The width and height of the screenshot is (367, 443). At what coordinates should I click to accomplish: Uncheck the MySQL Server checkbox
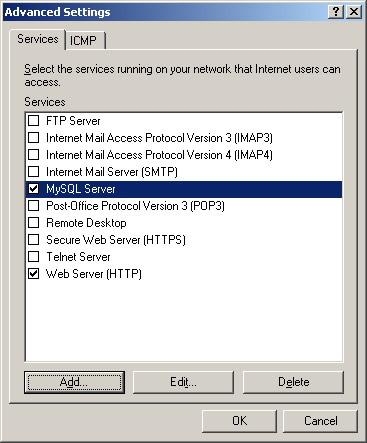pyautogui.click(x=33, y=189)
